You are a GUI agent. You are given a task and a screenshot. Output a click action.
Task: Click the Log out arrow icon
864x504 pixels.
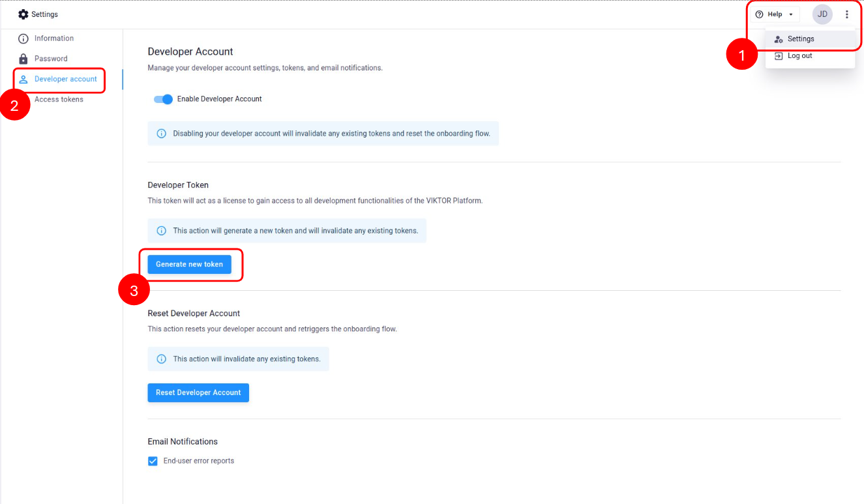click(778, 56)
